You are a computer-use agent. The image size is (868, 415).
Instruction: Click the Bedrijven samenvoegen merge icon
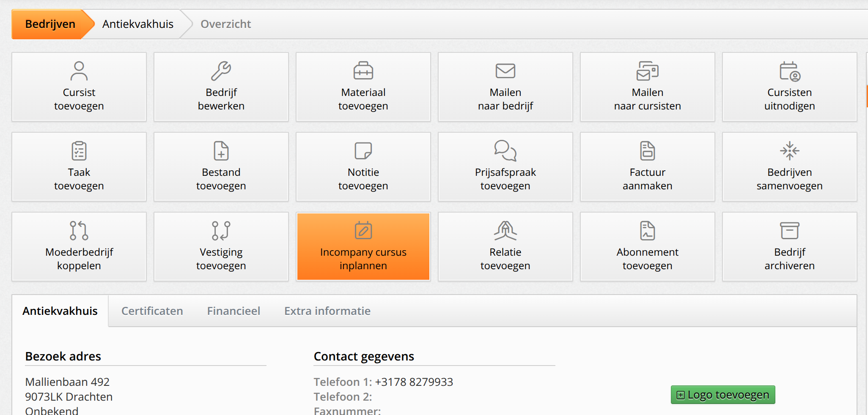coord(790,151)
